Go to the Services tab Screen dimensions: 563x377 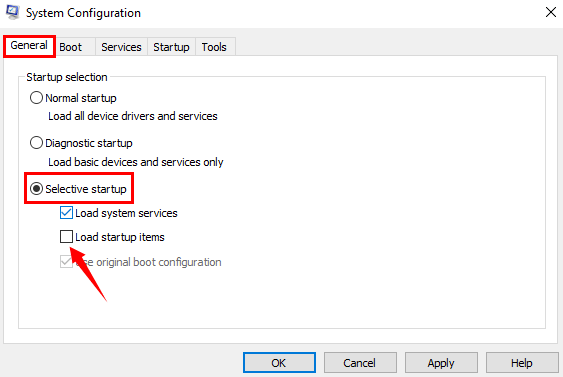[121, 47]
